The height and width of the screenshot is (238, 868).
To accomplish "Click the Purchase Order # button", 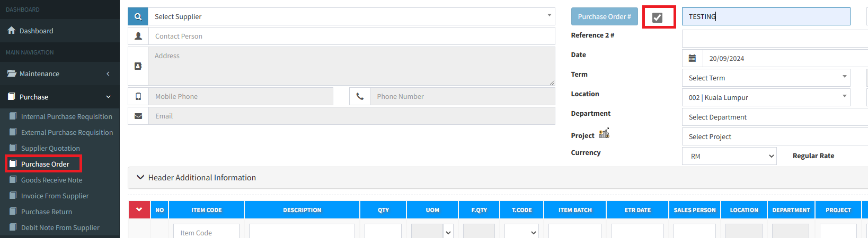I will [x=604, y=16].
